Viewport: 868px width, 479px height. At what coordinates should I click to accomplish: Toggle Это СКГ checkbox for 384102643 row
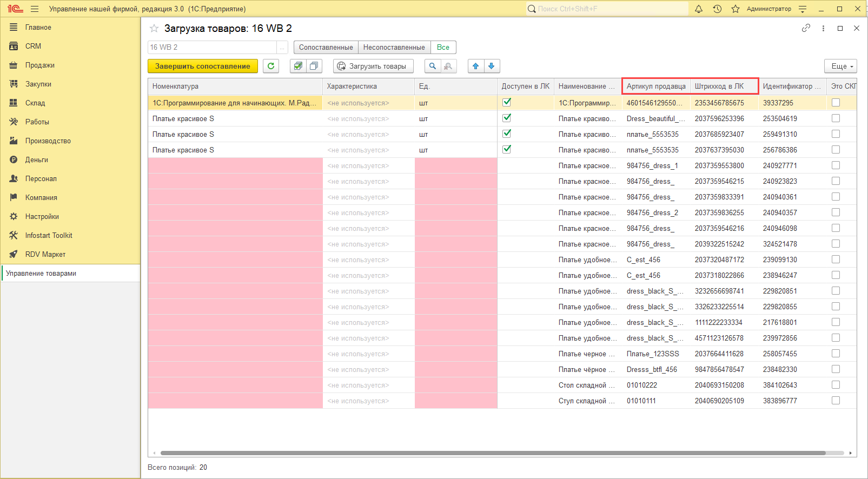(x=836, y=384)
